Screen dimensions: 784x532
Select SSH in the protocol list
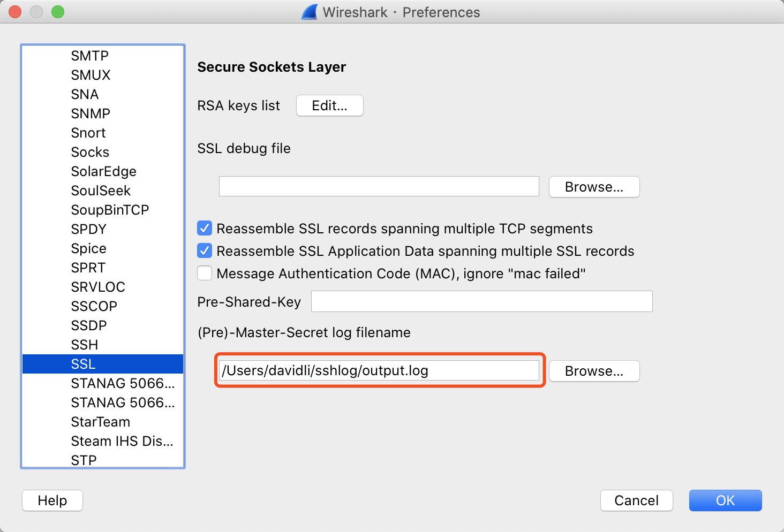pyautogui.click(x=85, y=345)
